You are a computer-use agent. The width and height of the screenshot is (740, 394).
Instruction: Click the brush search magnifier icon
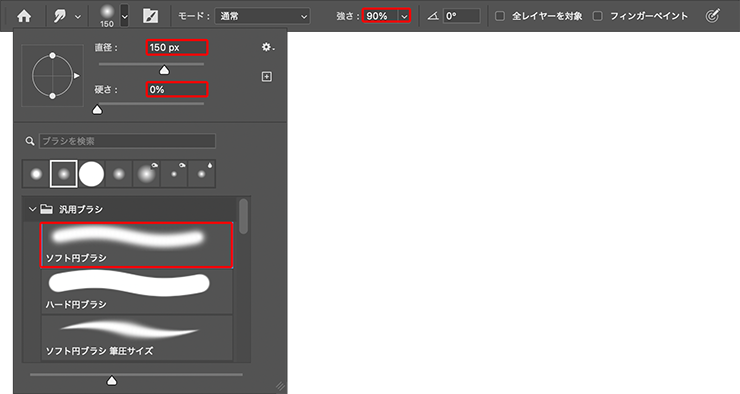(x=30, y=141)
